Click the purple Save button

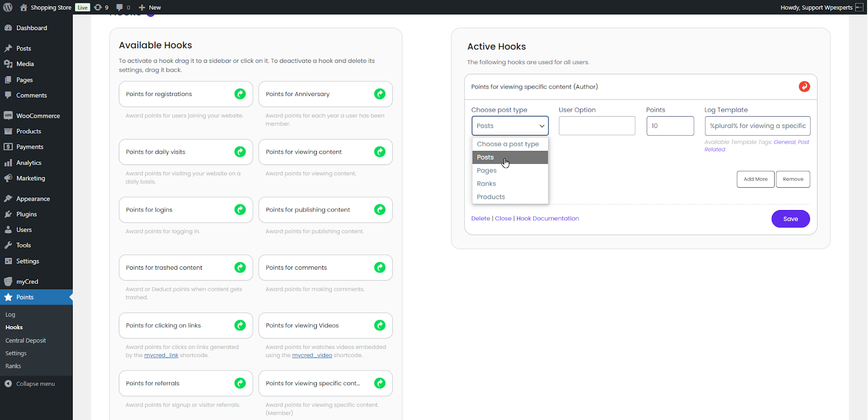[x=790, y=219]
